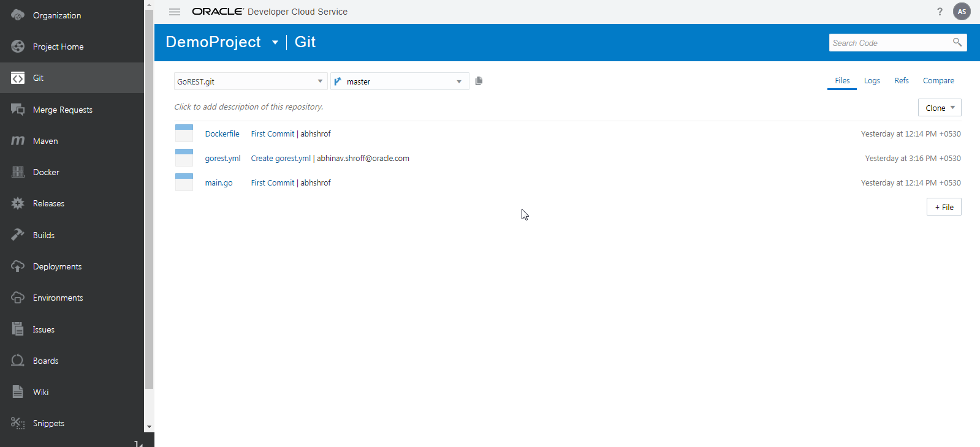
Task: Open Dockerfile's First Commit link
Action: click(273, 133)
